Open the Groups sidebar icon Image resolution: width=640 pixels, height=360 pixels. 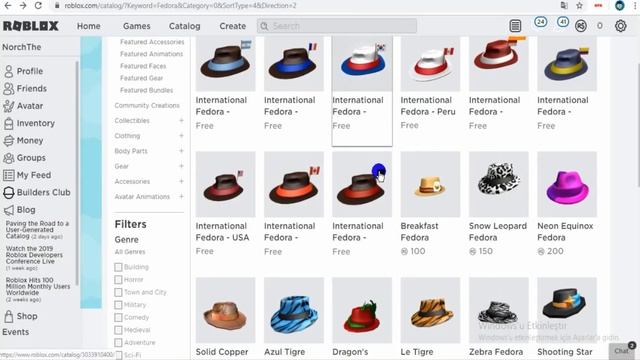(9, 158)
